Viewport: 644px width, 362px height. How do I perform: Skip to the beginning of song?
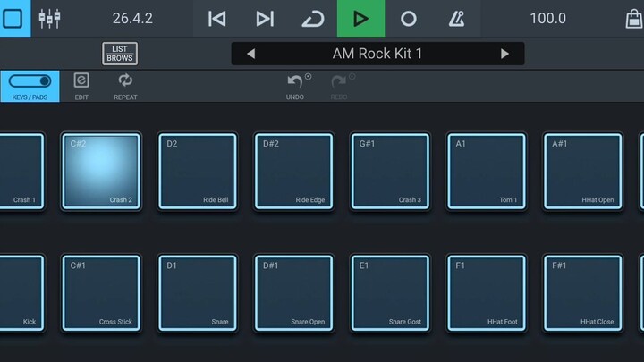pyautogui.click(x=216, y=18)
